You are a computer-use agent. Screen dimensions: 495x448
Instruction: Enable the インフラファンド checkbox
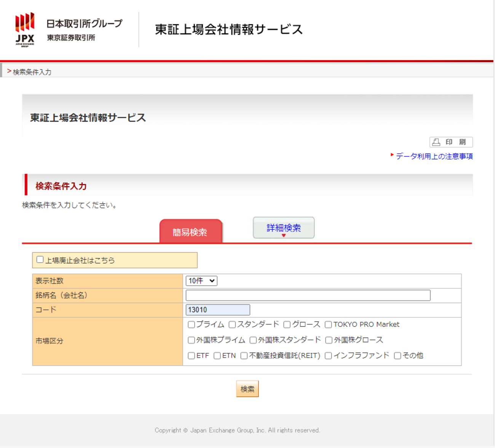[328, 356]
